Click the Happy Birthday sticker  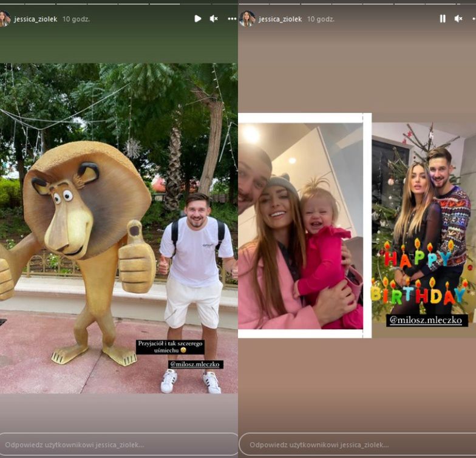tap(420, 273)
